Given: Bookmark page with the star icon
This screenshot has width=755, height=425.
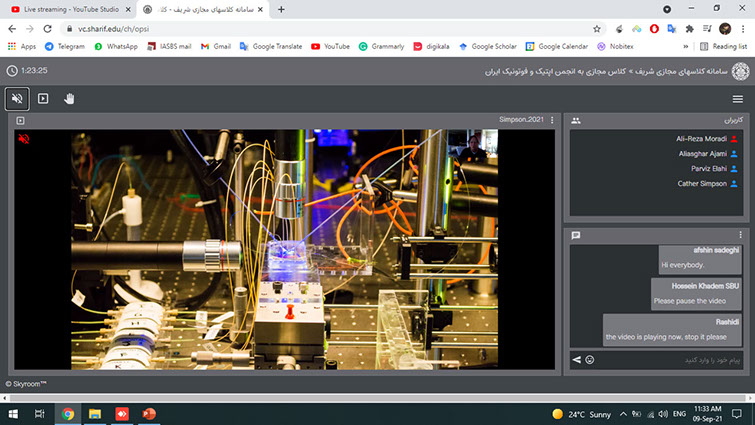Looking at the screenshot, I should point(597,29).
